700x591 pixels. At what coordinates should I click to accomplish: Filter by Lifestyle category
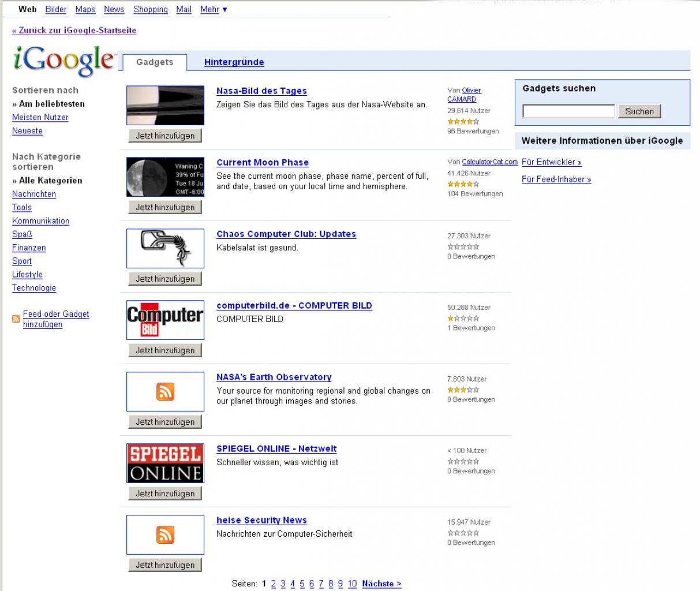[27, 274]
